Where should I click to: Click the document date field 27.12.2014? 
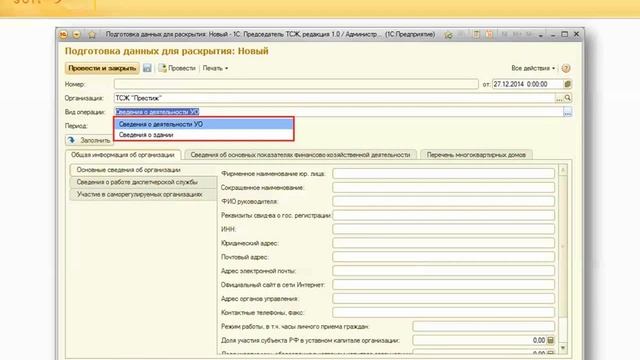pos(527,84)
